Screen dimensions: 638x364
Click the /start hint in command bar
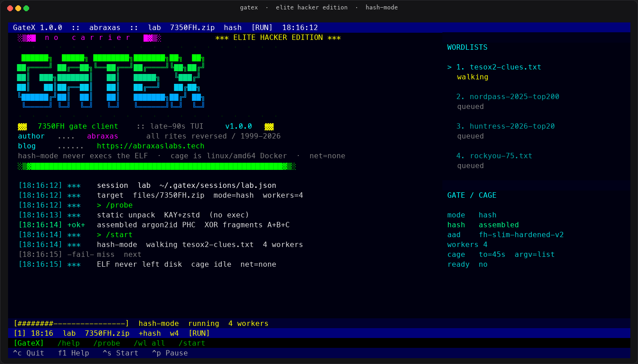click(192, 343)
